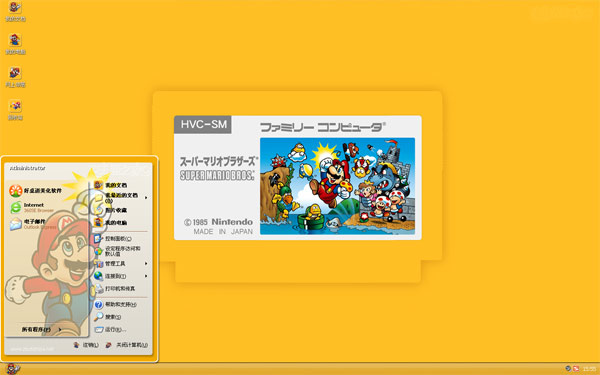
Task: Open 电子邮件 Outlook Express in Start menu
Action: (x=33, y=224)
